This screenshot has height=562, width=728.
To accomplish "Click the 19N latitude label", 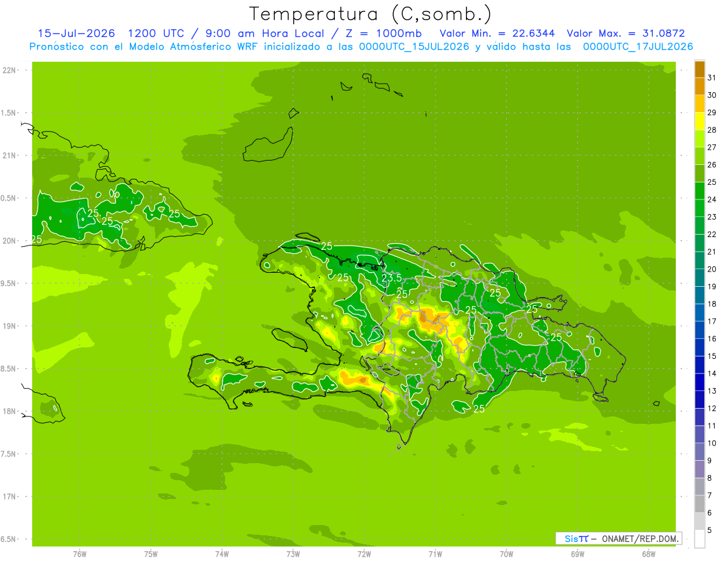I will [x=10, y=326].
